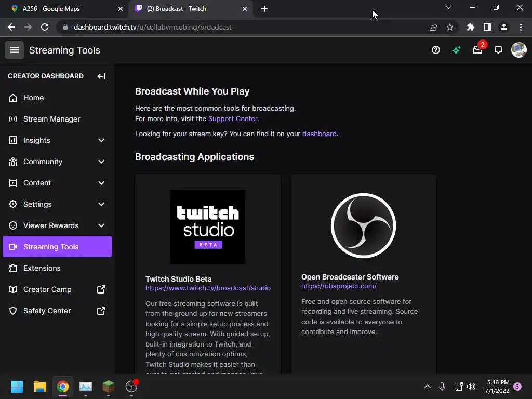This screenshot has width=532, height=399.
Task: Expand the Community chevron
Action: [x=101, y=162]
